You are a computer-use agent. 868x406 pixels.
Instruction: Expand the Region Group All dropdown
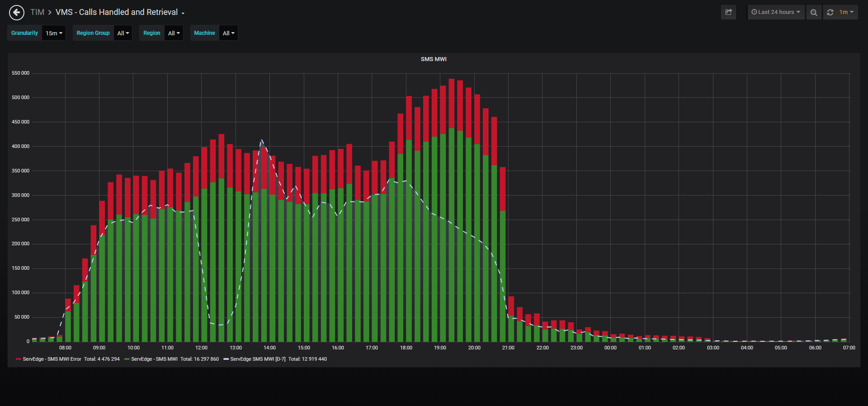pyautogui.click(x=123, y=33)
